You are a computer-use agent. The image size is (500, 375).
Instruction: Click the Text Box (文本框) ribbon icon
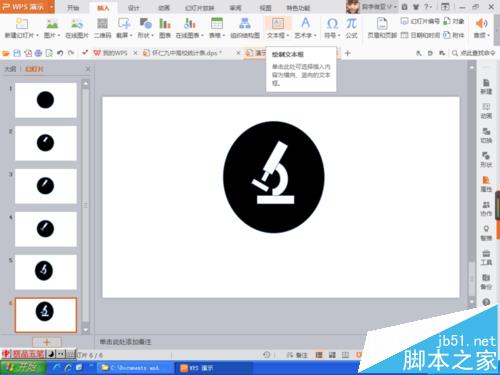278,23
